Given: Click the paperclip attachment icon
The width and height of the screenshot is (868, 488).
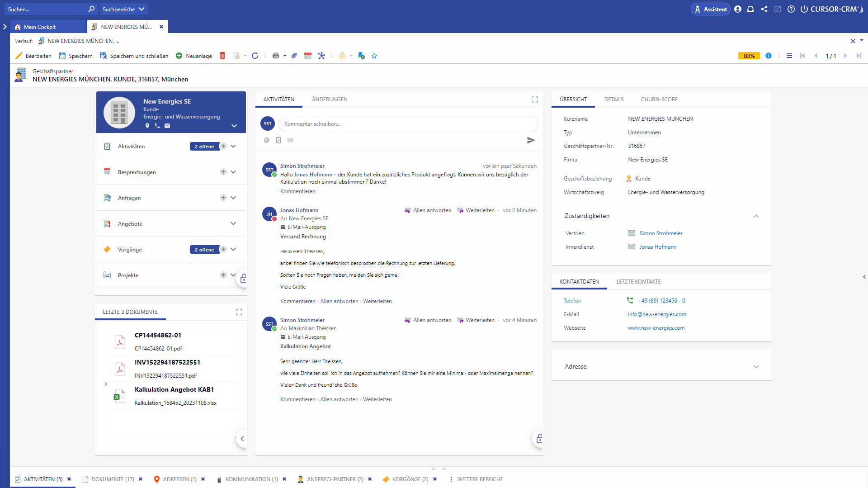Looking at the screenshot, I should tap(294, 56).
